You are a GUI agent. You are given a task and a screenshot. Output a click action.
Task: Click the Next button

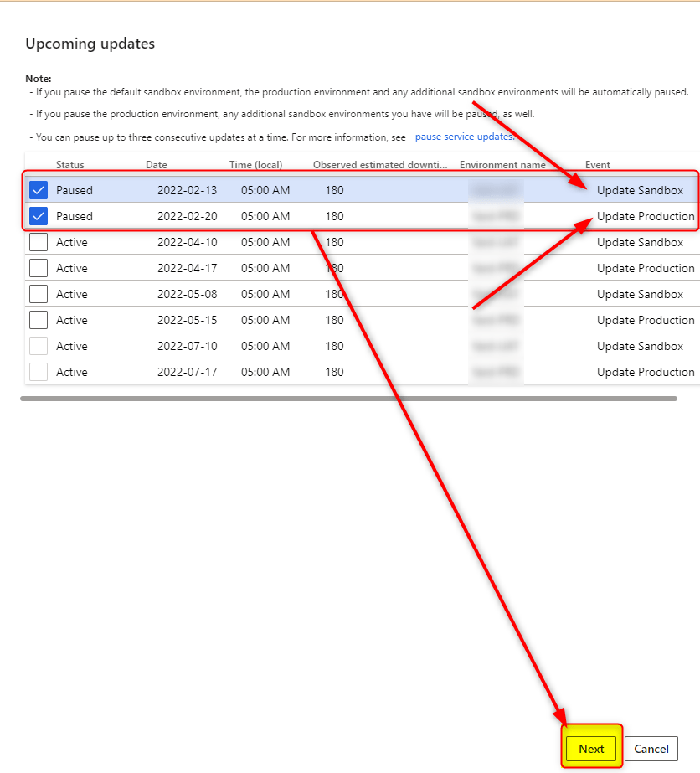point(591,749)
